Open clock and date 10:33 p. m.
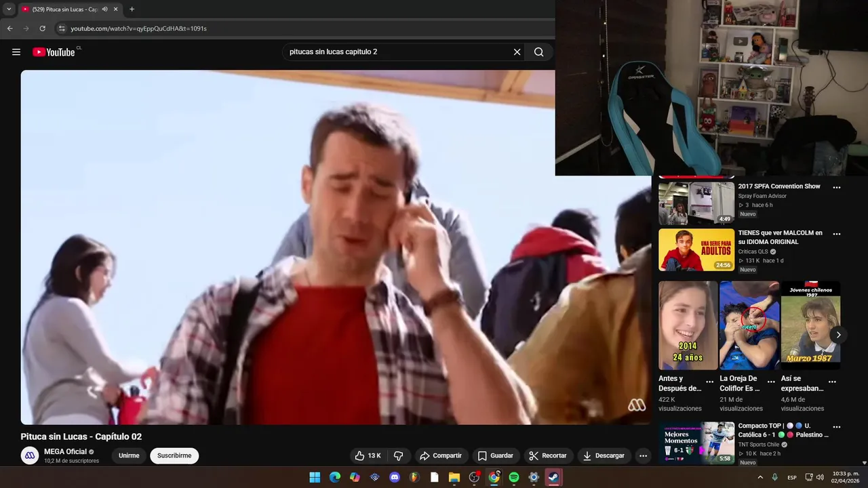Image resolution: width=868 pixels, height=488 pixels. click(x=845, y=477)
